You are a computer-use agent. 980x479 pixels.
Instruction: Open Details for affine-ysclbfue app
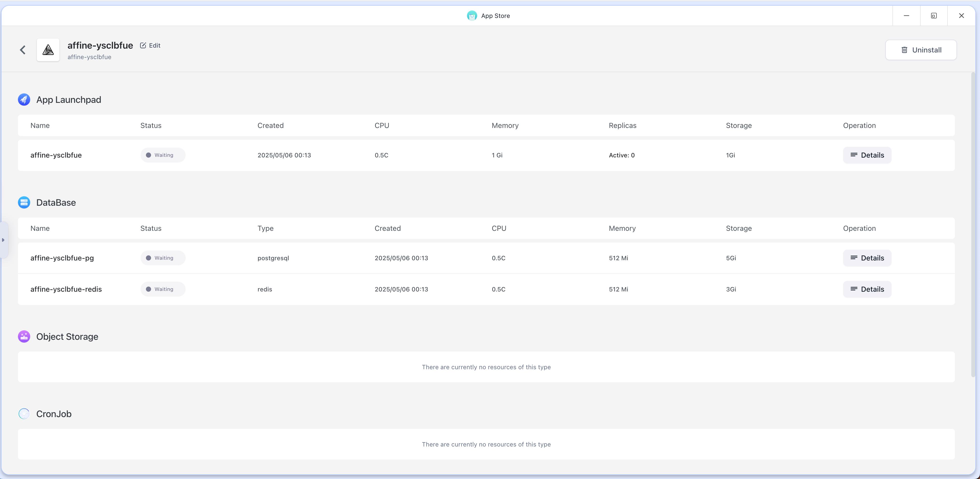[867, 155]
